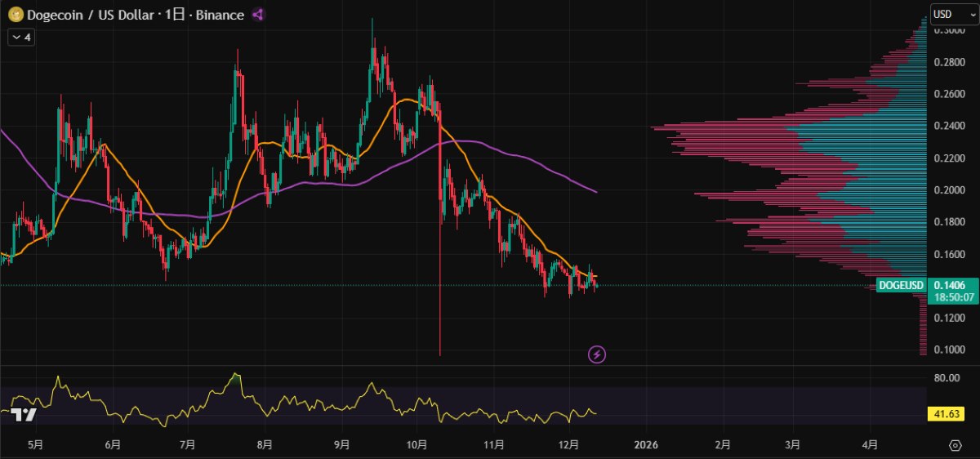Viewport: 980px width, 459px height.
Task: Click the 7月 label on time axis
Action: (187, 445)
